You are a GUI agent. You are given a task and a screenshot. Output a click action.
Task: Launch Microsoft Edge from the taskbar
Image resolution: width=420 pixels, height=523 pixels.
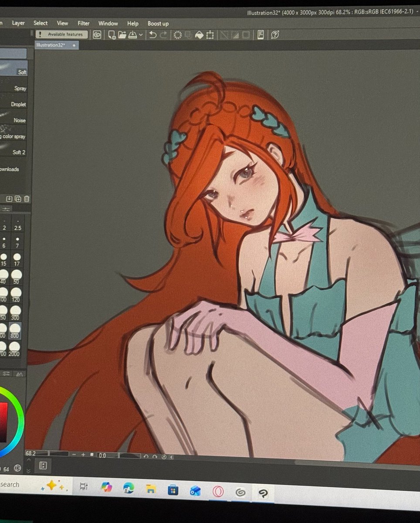[x=128, y=488]
